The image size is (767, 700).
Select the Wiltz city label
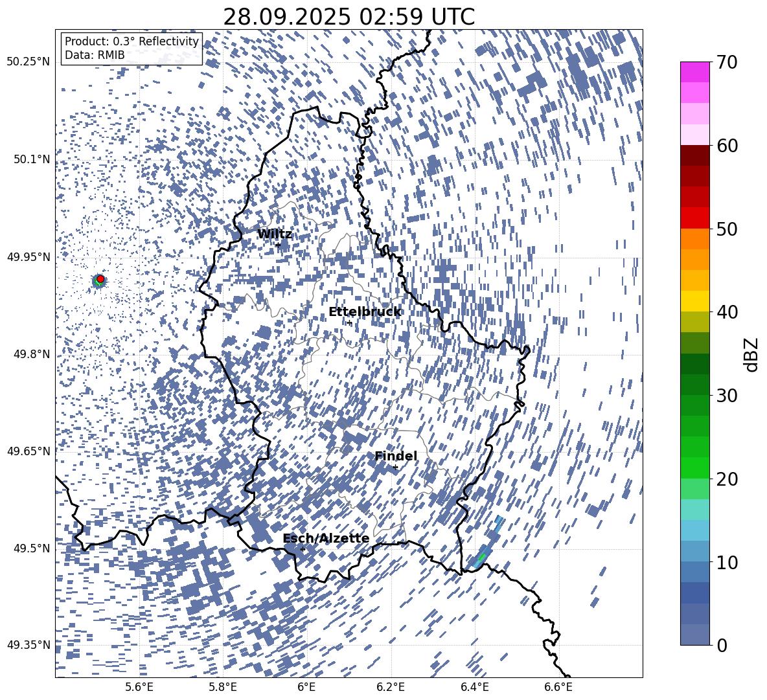[275, 234]
